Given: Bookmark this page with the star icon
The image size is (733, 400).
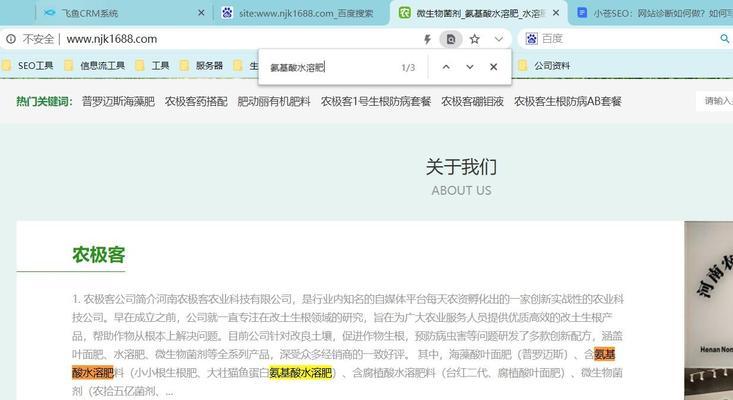Looking at the screenshot, I should (x=474, y=39).
